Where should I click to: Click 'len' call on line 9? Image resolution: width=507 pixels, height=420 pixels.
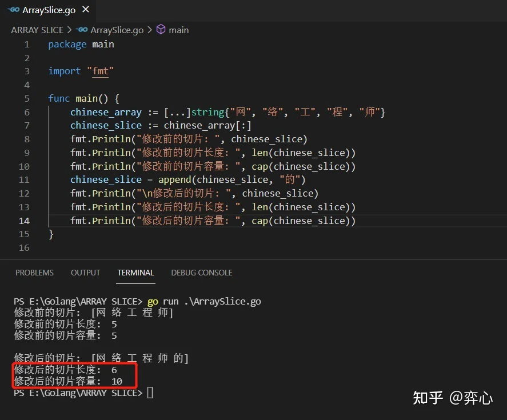(260, 153)
